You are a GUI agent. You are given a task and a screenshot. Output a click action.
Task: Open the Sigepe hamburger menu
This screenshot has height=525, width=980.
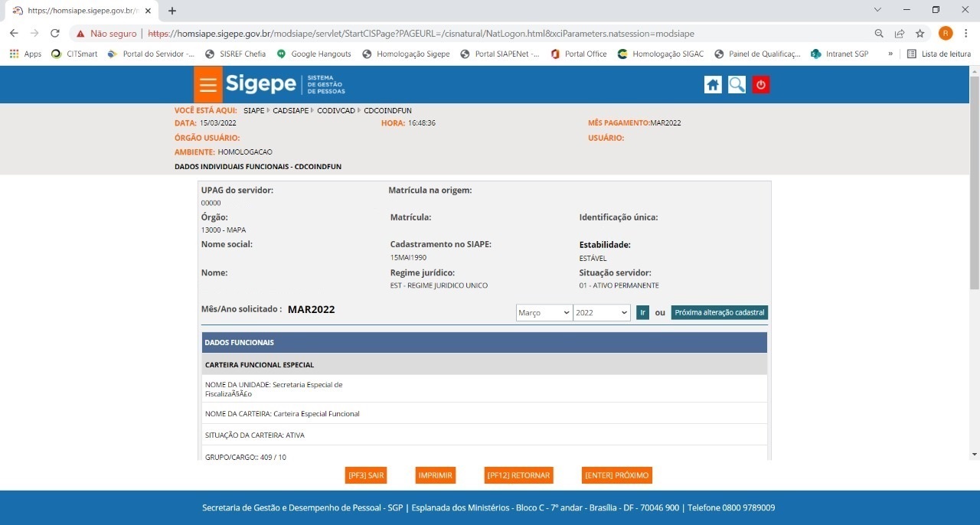point(207,85)
